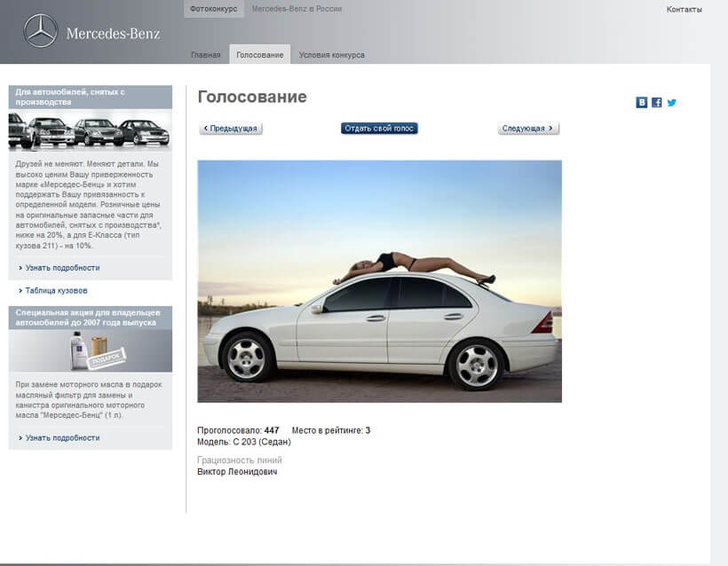This screenshot has width=728, height=566.
Task: Share the page via Twitter icon
Action: (x=672, y=103)
